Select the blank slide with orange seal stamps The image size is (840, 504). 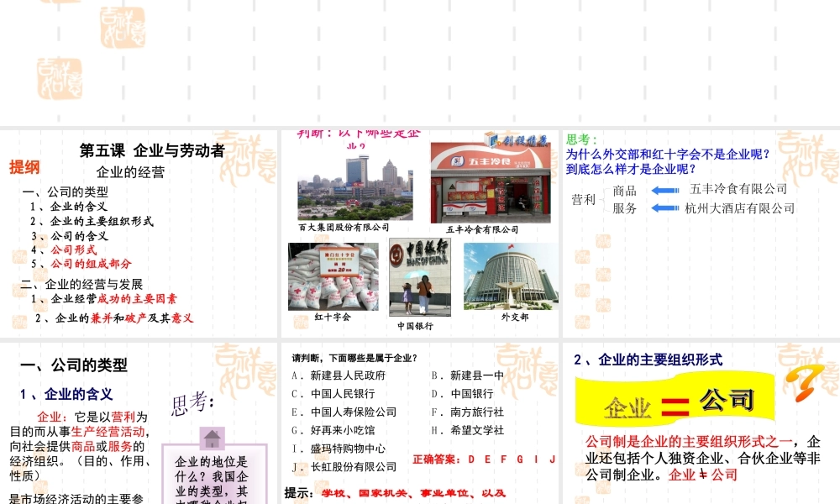click(420, 61)
